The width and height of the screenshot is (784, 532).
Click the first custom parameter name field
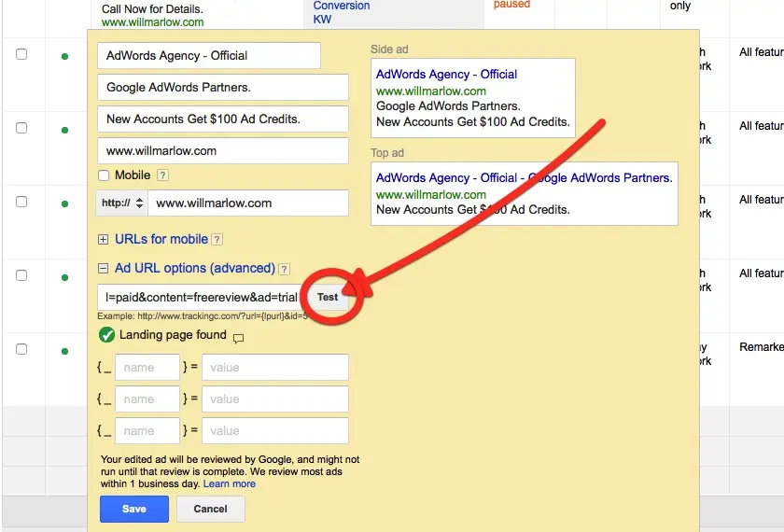point(147,368)
